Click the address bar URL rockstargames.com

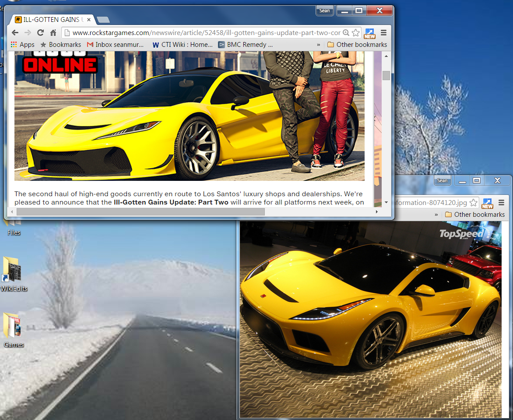tap(206, 33)
